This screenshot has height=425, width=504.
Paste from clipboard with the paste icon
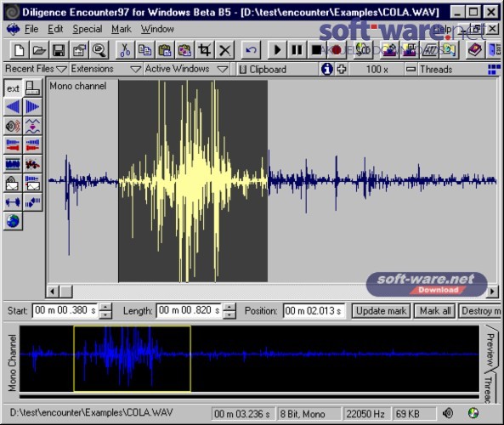(x=165, y=50)
